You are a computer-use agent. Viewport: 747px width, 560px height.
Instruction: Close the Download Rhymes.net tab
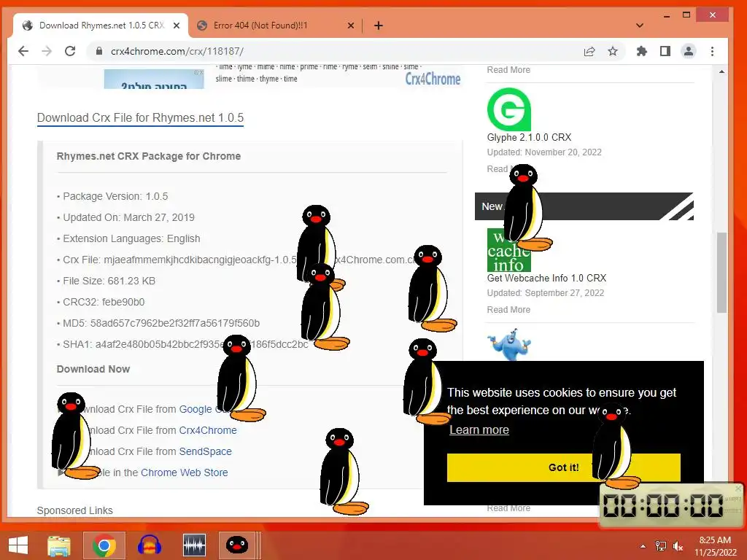coord(177,26)
